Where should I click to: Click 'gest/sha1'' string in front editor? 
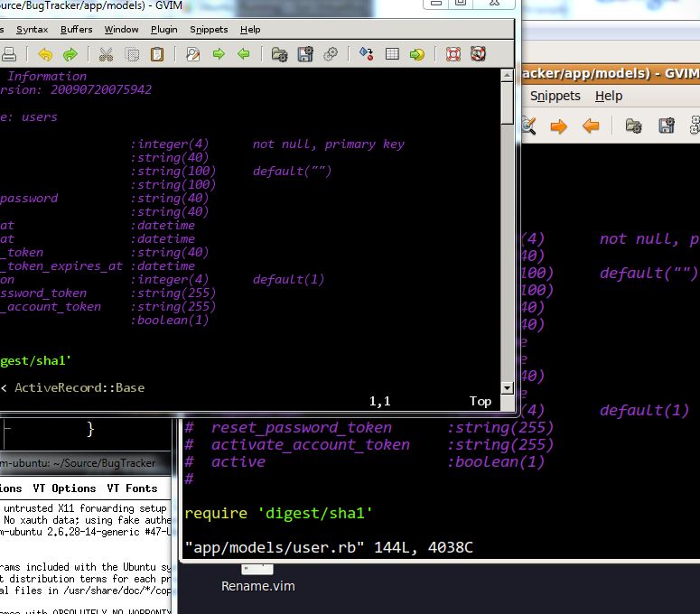[35, 360]
